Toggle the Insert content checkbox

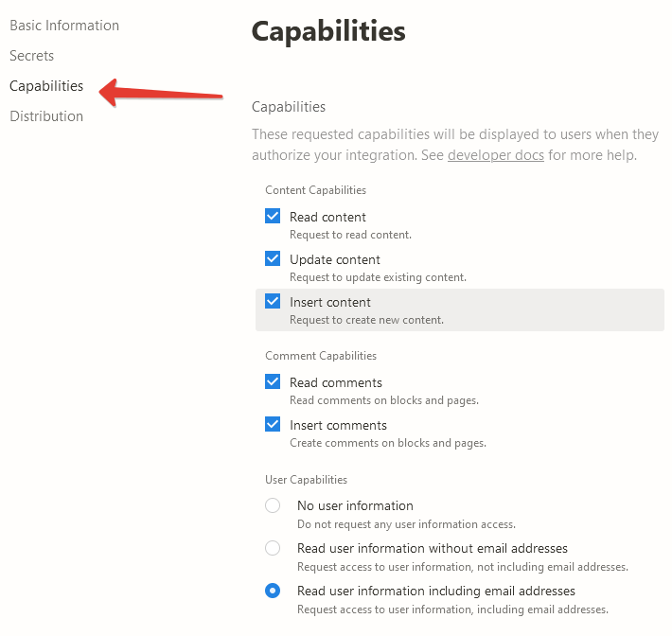[x=273, y=301]
